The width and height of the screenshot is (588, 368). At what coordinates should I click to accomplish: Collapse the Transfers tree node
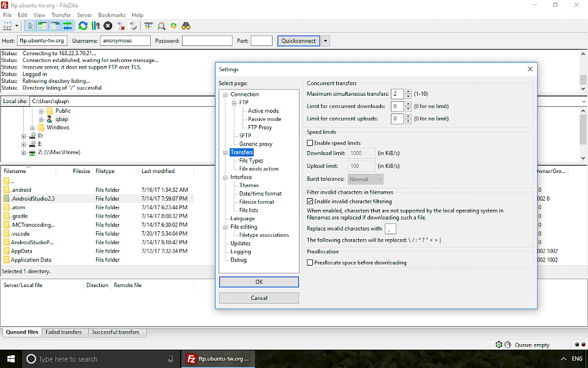click(x=225, y=153)
